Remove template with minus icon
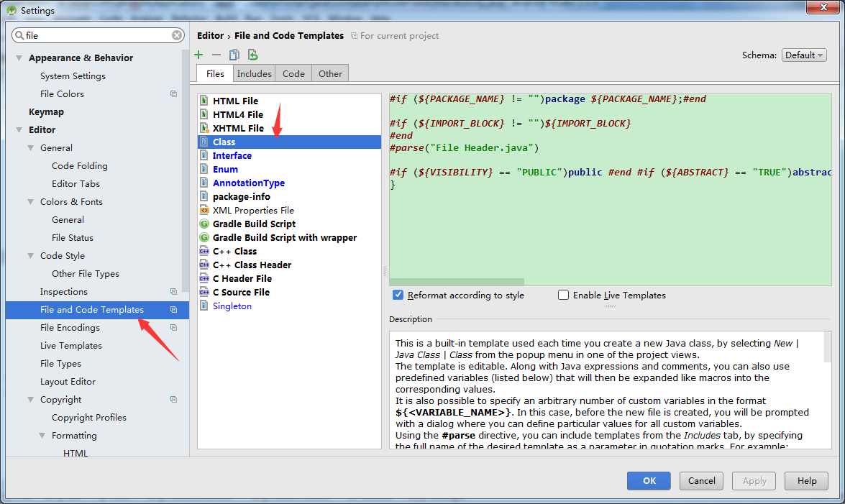The image size is (845, 504). [x=216, y=55]
